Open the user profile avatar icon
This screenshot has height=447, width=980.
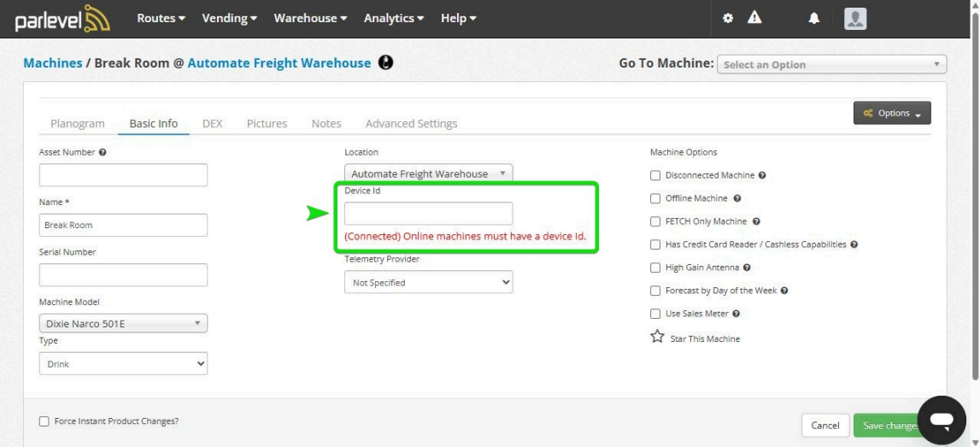tap(854, 19)
